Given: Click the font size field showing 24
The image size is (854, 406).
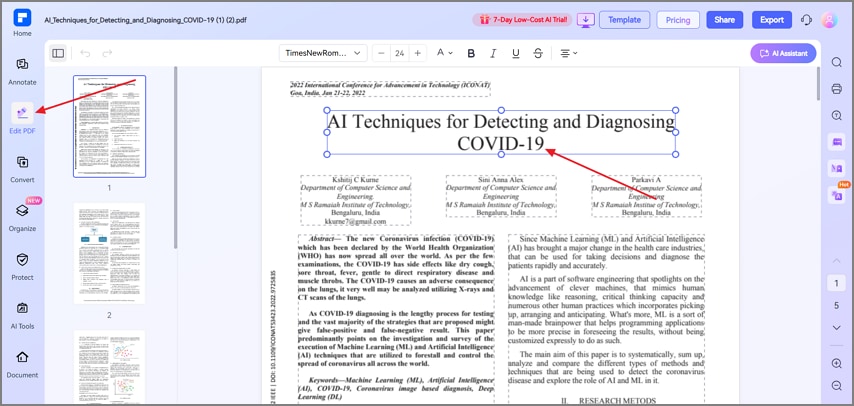Looking at the screenshot, I should coord(400,53).
